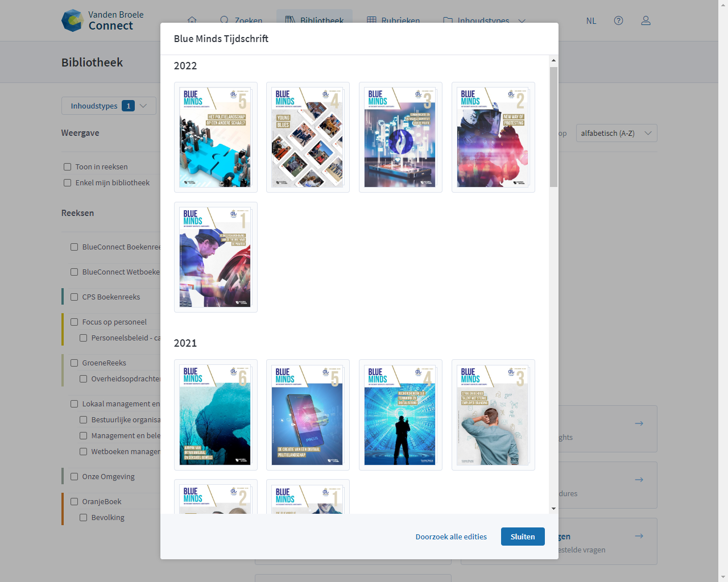Click the Vanden Broele Connect logo
Screen dimensions: 728x582
[x=103, y=20]
